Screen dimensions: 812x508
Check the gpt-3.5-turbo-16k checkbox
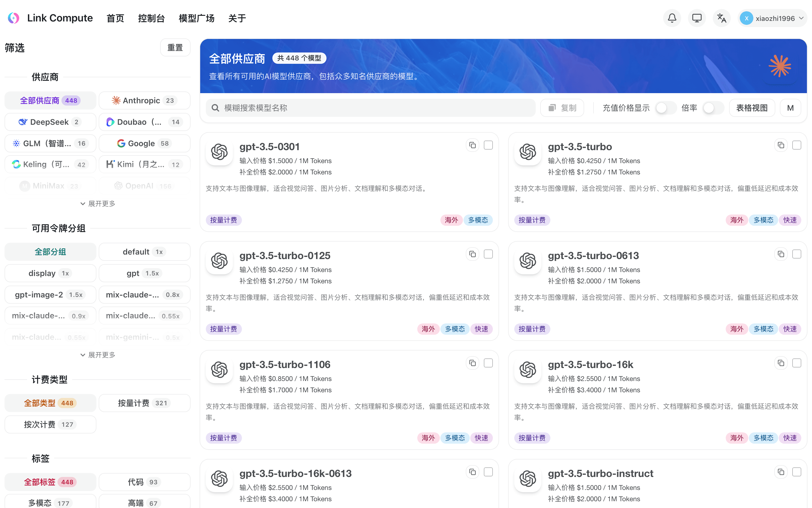(796, 363)
